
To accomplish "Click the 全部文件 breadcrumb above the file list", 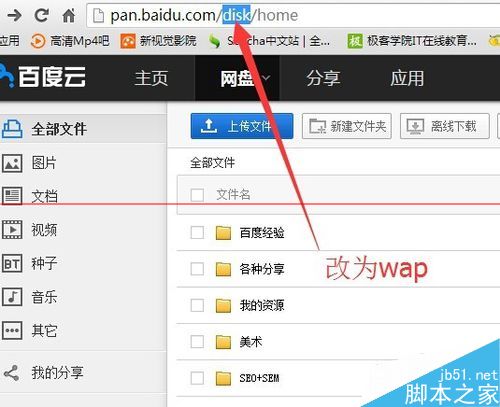I will click(x=212, y=163).
